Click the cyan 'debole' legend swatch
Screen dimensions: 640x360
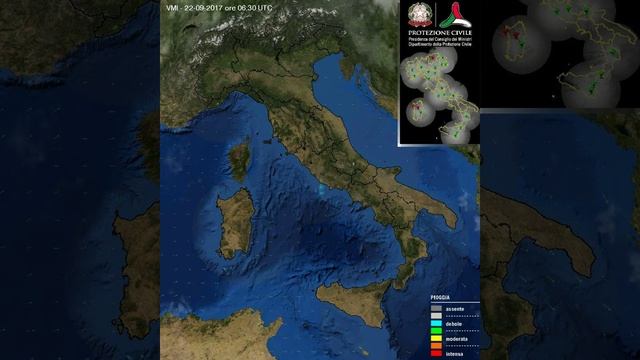[436, 324]
